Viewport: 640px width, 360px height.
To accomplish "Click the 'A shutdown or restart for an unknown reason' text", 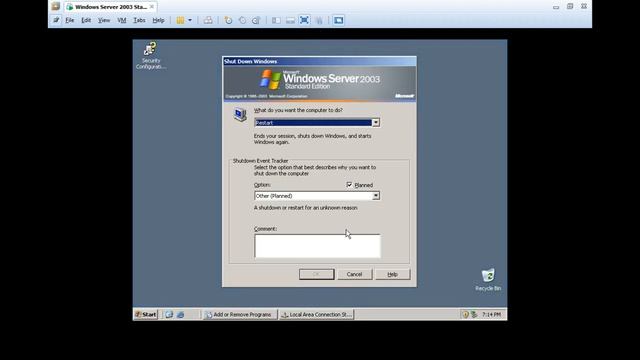I will pos(306,208).
